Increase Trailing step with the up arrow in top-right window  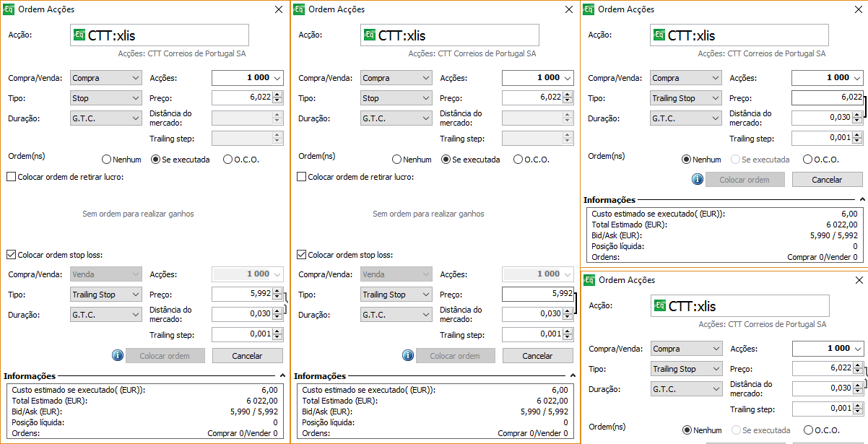pos(858,136)
